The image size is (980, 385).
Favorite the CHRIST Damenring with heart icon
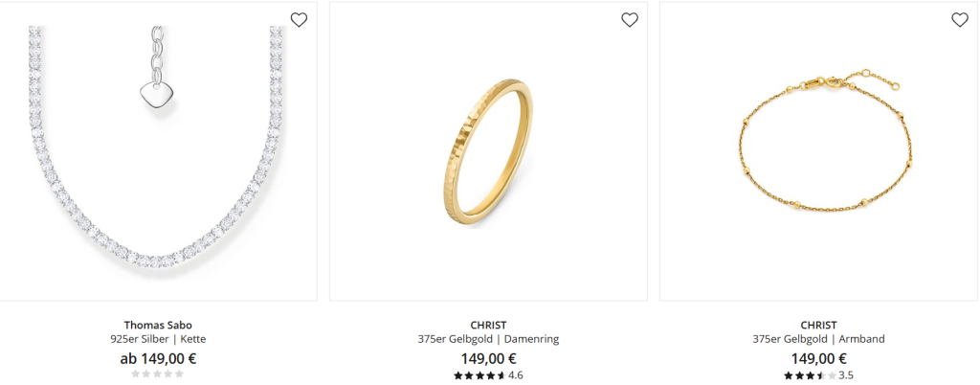[630, 20]
